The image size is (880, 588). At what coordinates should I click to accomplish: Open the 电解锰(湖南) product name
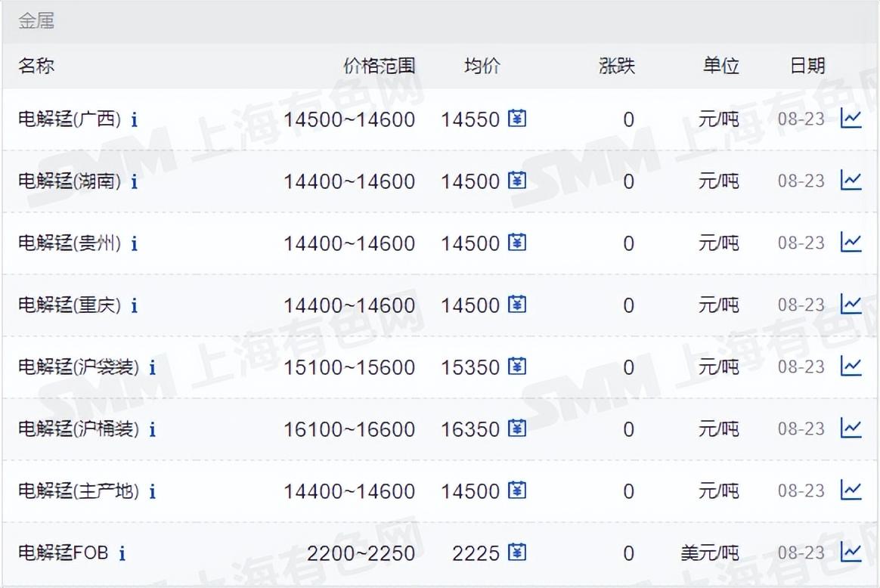point(70,181)
